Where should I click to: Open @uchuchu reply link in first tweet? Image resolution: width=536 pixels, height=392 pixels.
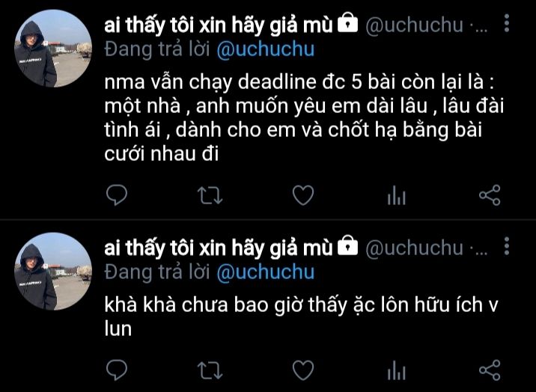coord(265,49)
